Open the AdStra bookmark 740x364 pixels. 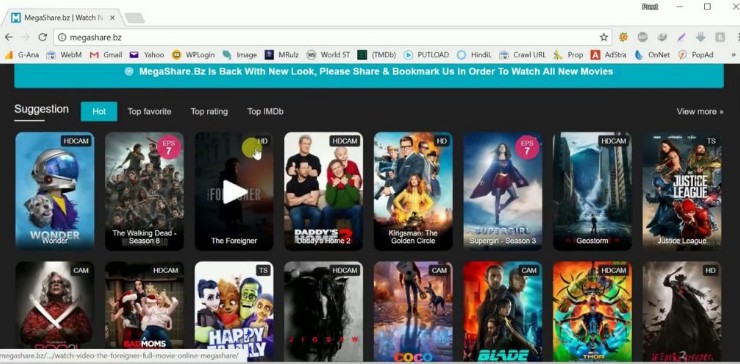click(x=608, y=55)
